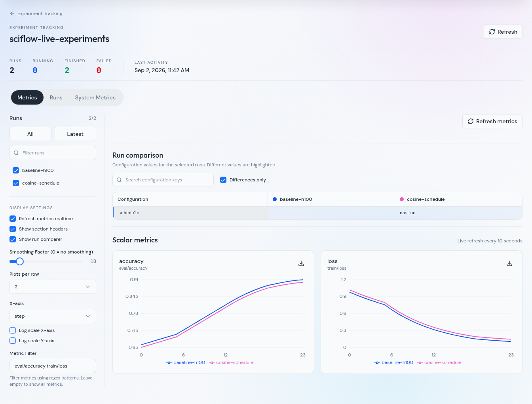Screen dimensions: 532x404
Task: Click the Metric Filter text field
Action: tap(53, 366)
